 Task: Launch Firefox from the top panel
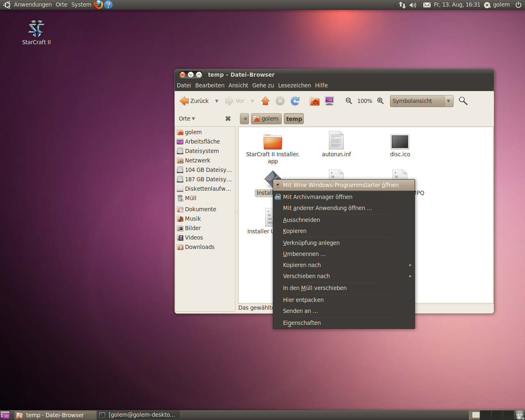point(97,5)
